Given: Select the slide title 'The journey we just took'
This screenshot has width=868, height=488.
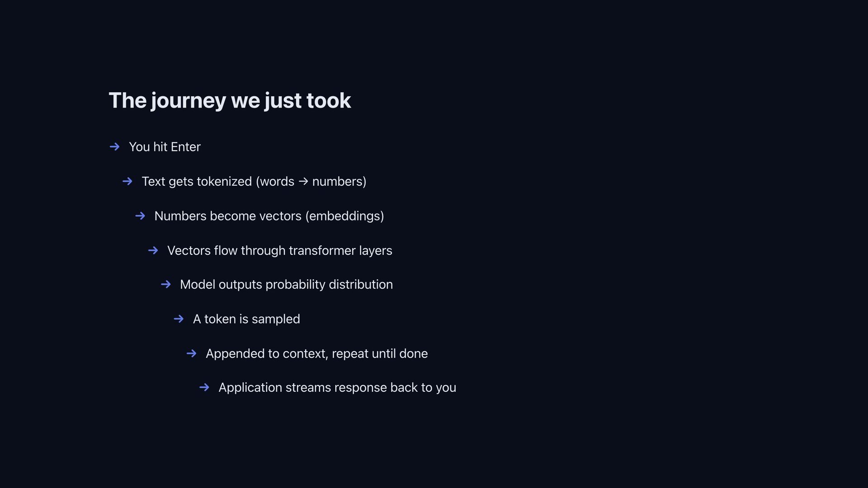Looking at the screenshot, I should point(230,100).
